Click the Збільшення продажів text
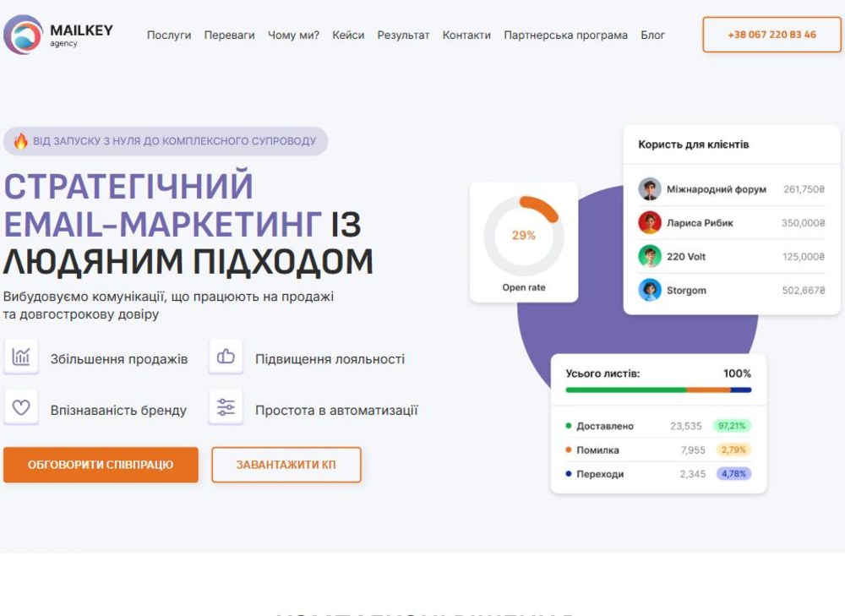 click(119, 359)
